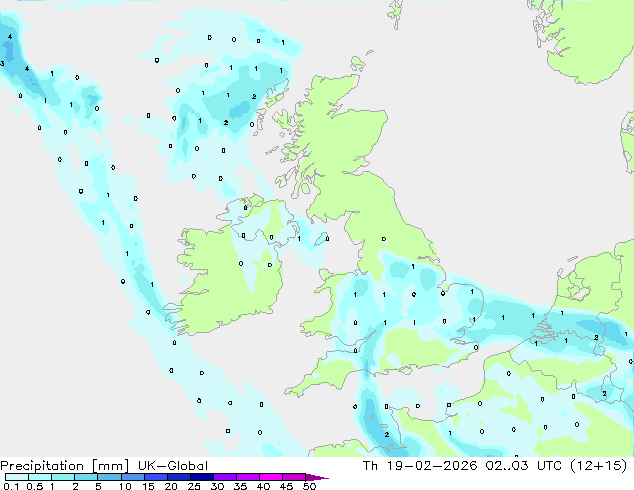Click the "Precipitation" title text

(x=42, y=466)
